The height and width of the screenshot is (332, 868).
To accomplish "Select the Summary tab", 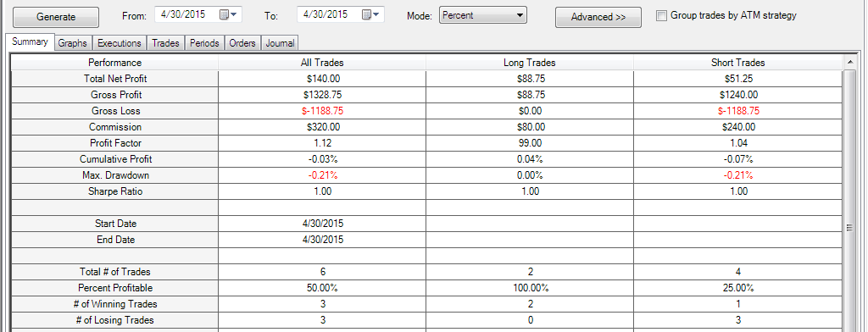I will tap(30, 42).
